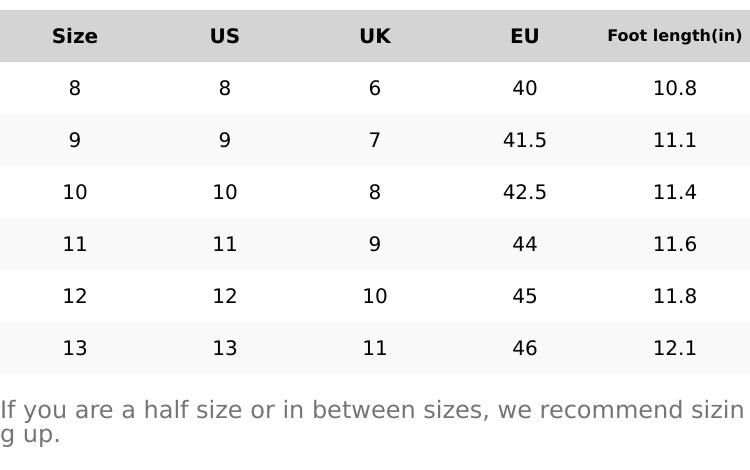Click foot length 11.4

pyautogui.click(x=675, y=193)
